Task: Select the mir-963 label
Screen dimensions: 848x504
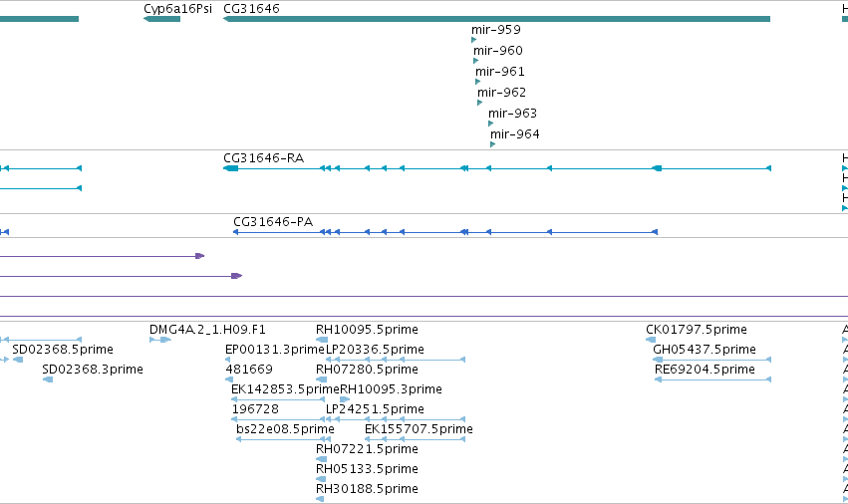Action: click(512, 114)
